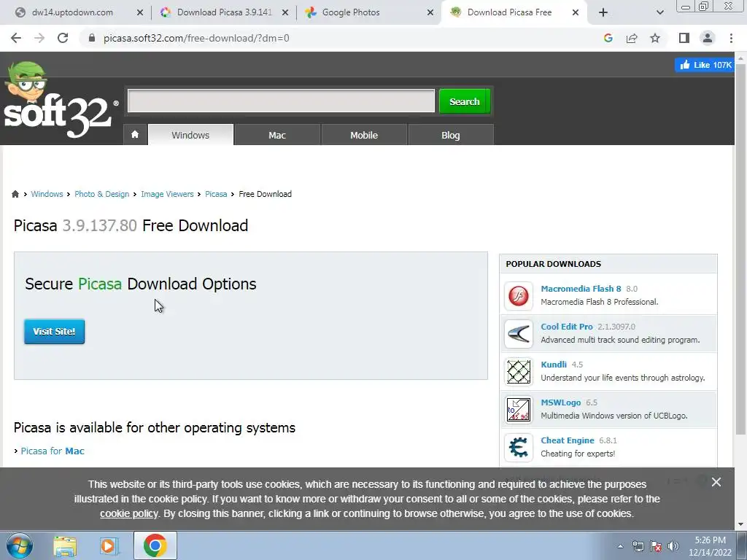Click the Macromedia Flash 8 icon
Viewport: 747px width, 560px height.
519,296
